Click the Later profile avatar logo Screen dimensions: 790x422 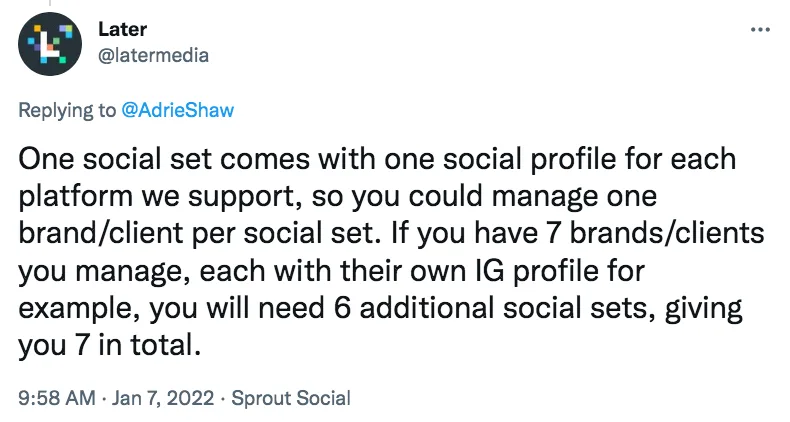coord(51,45)
